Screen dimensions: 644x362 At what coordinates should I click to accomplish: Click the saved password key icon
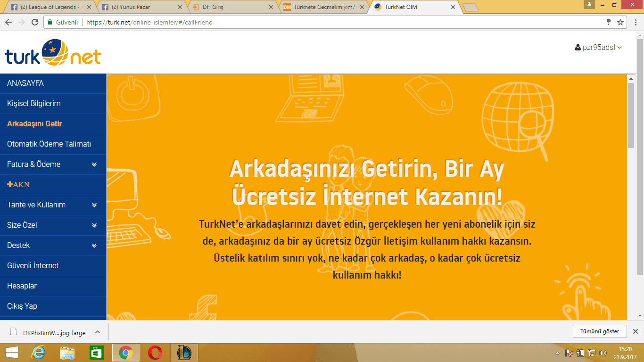click(x=609, y=22)
